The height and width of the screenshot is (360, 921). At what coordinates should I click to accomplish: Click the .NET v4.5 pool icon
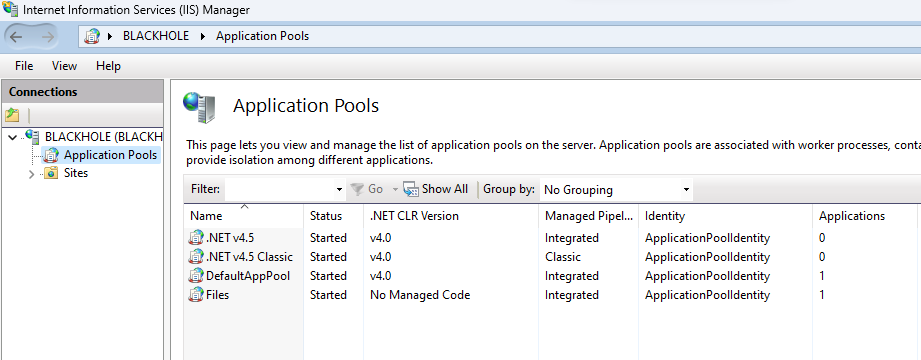tap(196, 238)
